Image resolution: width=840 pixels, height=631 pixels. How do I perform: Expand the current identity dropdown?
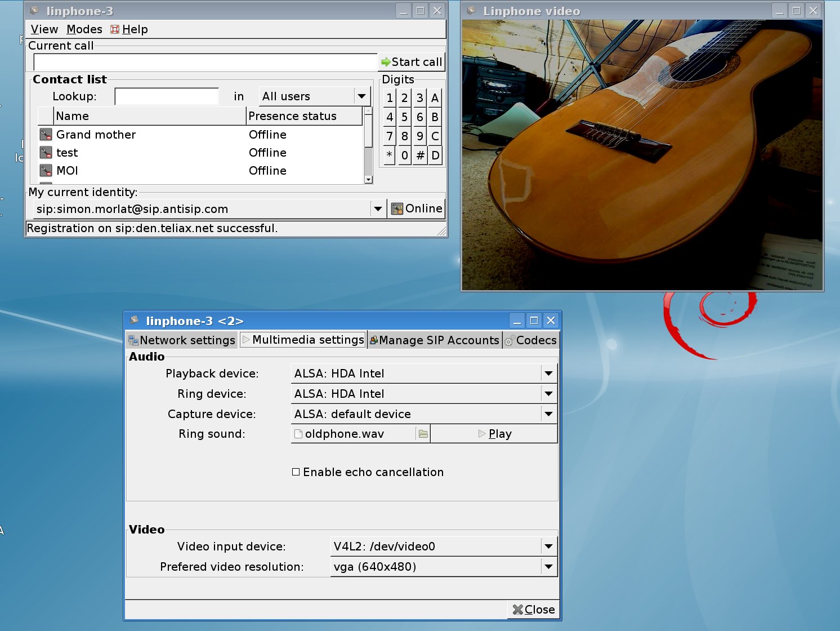pos(378,209)
